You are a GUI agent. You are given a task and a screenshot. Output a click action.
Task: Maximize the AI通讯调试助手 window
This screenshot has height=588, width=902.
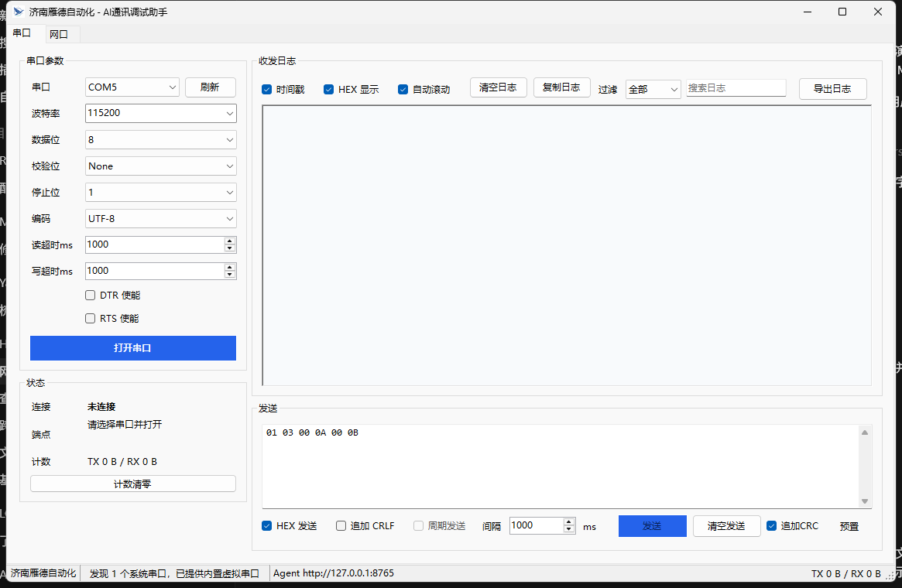click(x=842, y=12)
